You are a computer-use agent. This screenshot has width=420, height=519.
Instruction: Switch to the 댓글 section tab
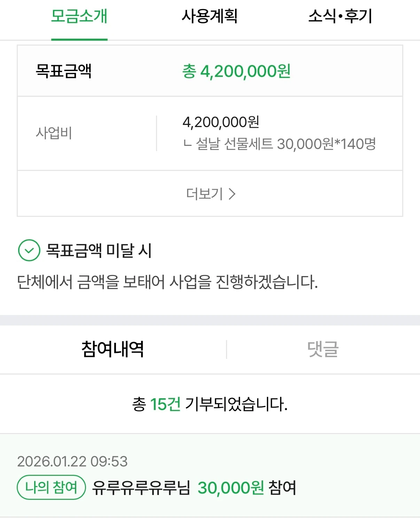tap(323, 349)
